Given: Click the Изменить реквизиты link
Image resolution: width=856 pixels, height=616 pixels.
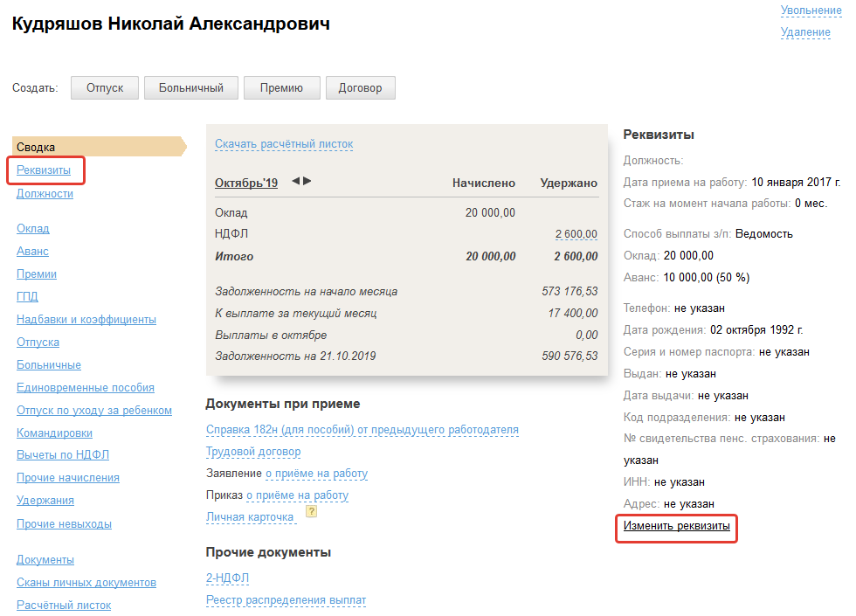Looking at the screenshot, I should [676, 526].
